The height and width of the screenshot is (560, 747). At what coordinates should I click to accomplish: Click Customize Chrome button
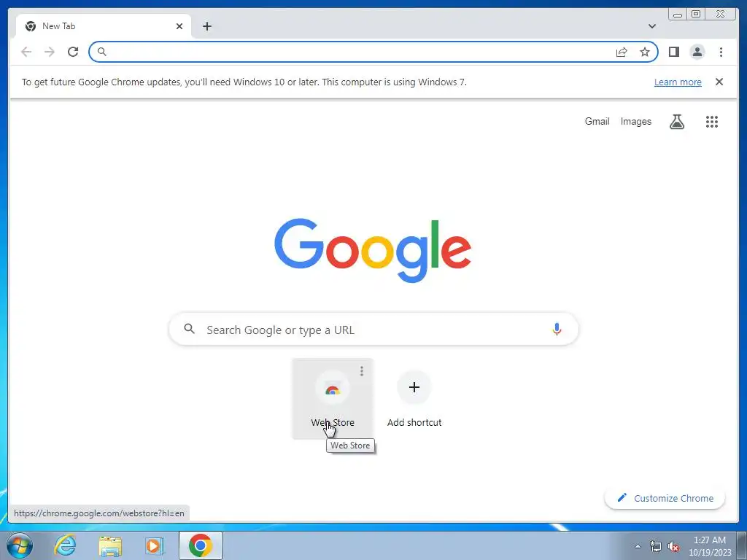click(x=665, y=498)
